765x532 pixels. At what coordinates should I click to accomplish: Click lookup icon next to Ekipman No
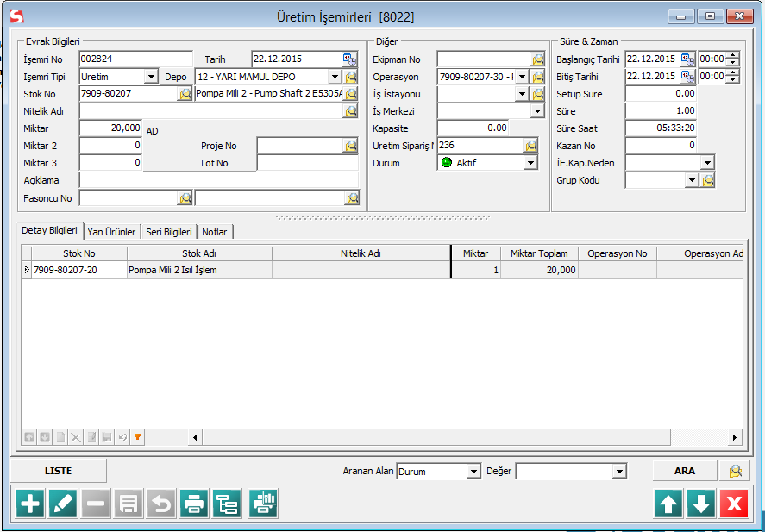[538, 59]
